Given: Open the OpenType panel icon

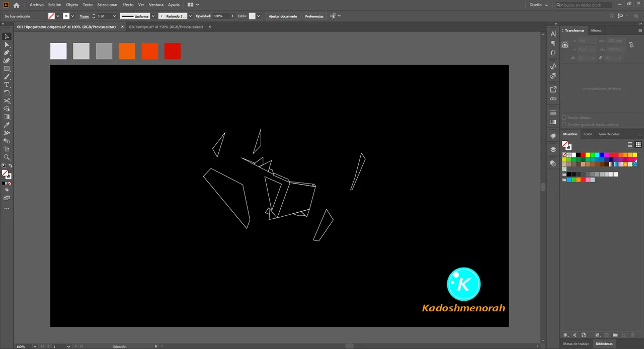Looking at the screenshot, I should (553, 53).
